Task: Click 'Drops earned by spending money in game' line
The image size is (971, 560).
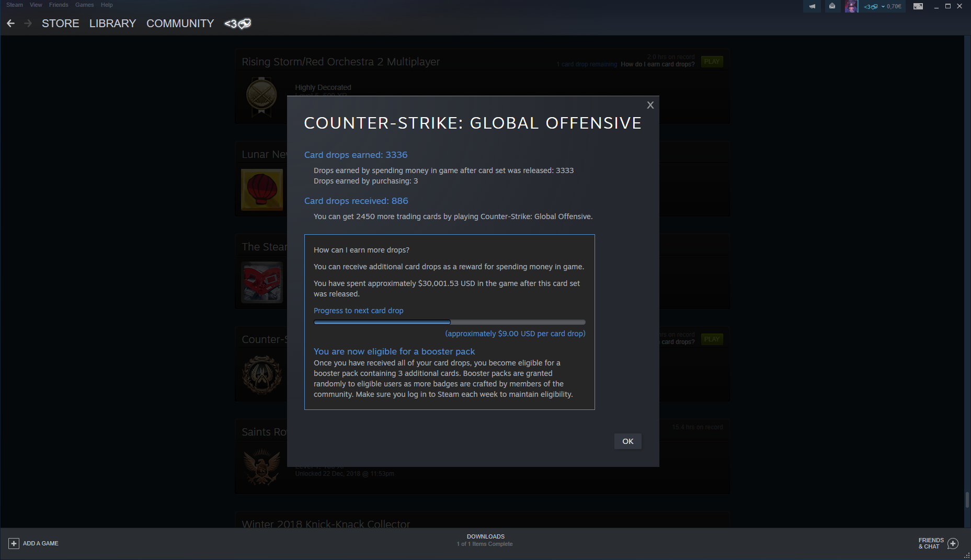Action: 443,170
